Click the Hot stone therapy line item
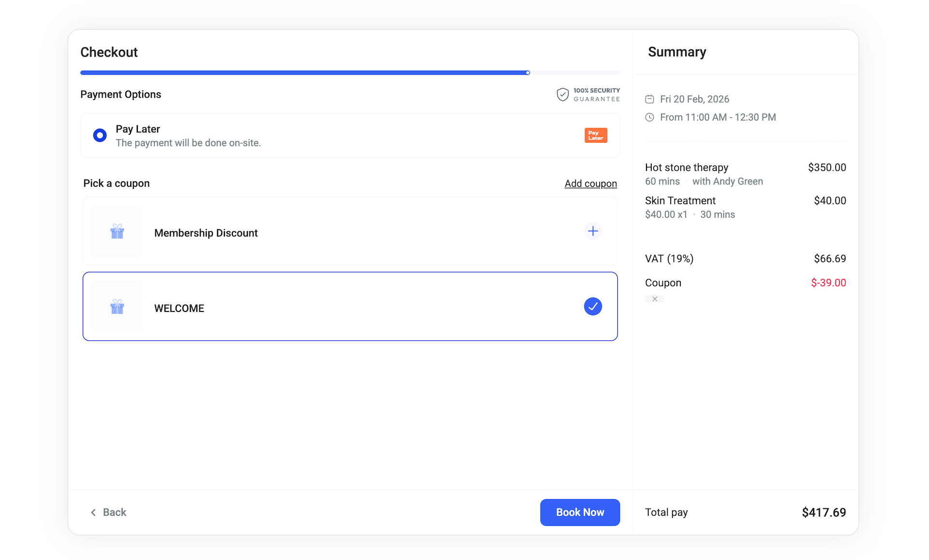929x560 pixels. point(686,168)
